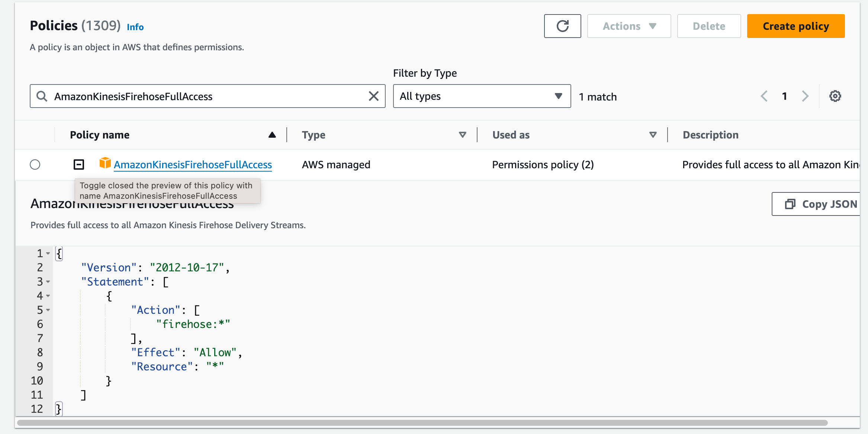Open the Filter by Type dropdown
This screenshot has width=868, height=434.
(482, 96)
